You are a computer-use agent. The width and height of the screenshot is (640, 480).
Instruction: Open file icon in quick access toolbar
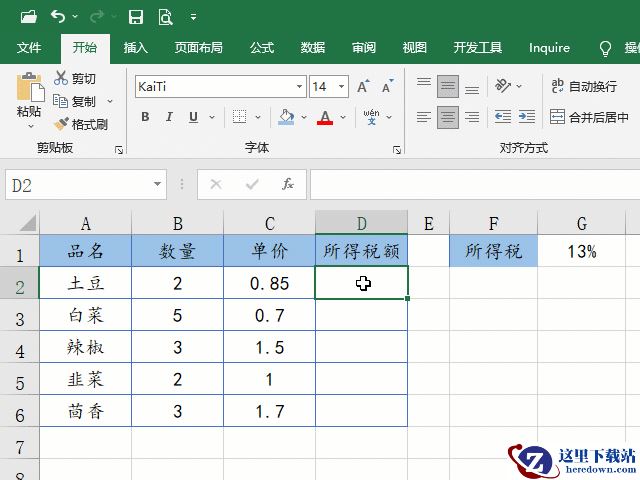(x=29, y=17)
